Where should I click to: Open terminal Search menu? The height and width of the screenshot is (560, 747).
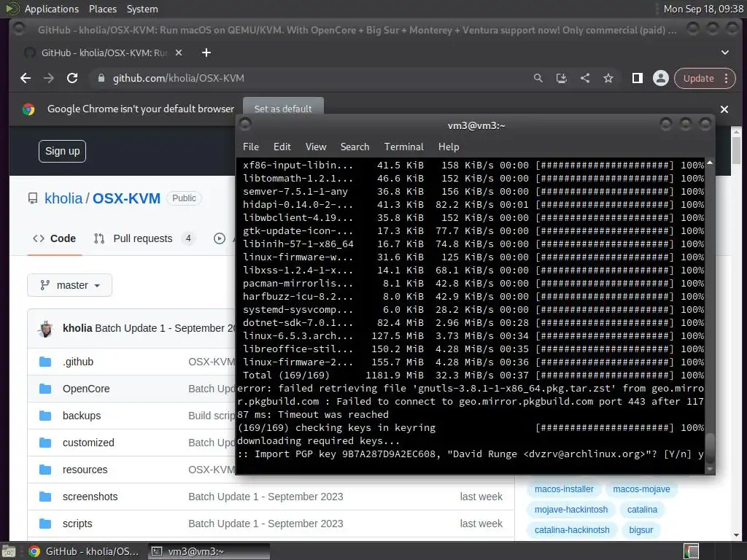click(355, 147)
